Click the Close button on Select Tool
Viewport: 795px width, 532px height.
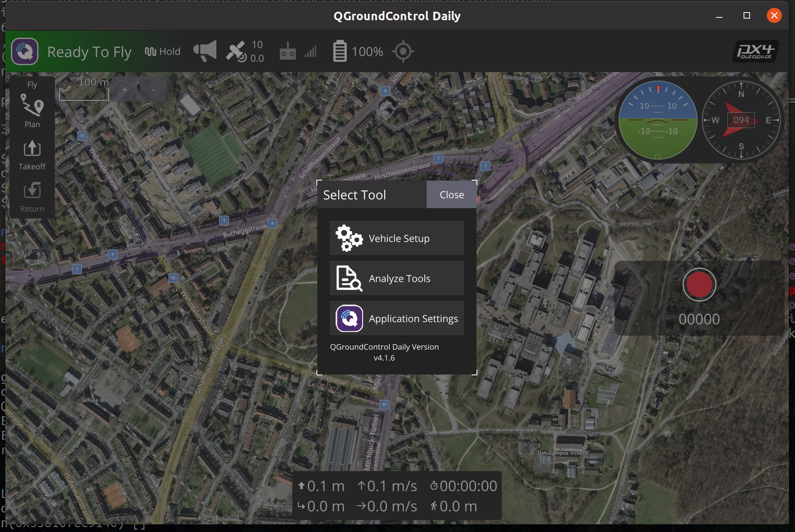[x=451, y=194]
